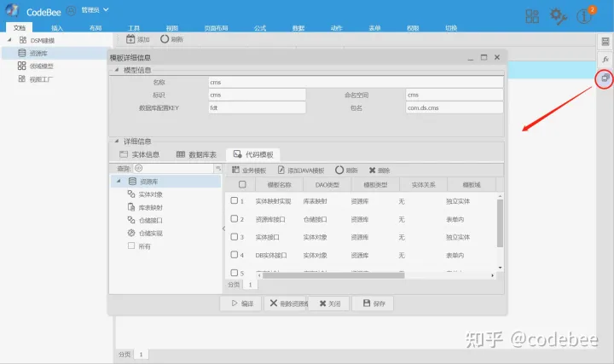Check row 2 资源库接口 checkbox
The image size is (614, 364).
coord(235,218)
